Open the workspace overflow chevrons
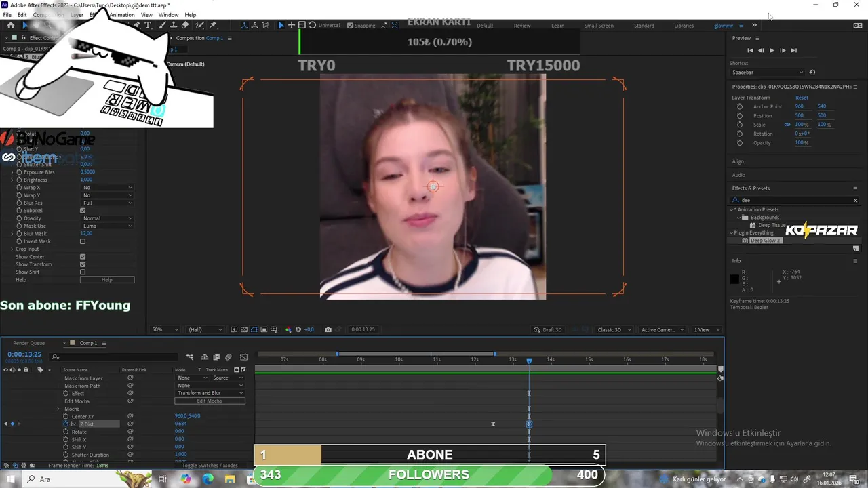 point(754,25)
